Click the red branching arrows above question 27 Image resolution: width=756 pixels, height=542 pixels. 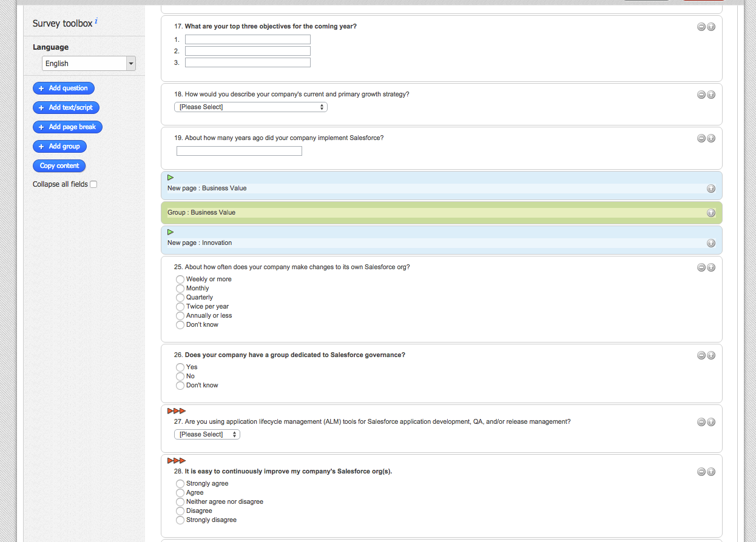(x=177, y=410)
